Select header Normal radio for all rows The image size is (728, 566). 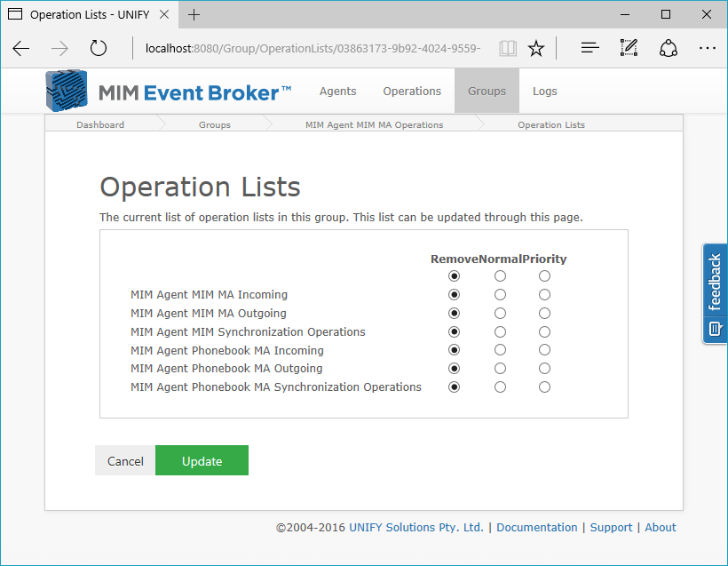click(500, 276)
